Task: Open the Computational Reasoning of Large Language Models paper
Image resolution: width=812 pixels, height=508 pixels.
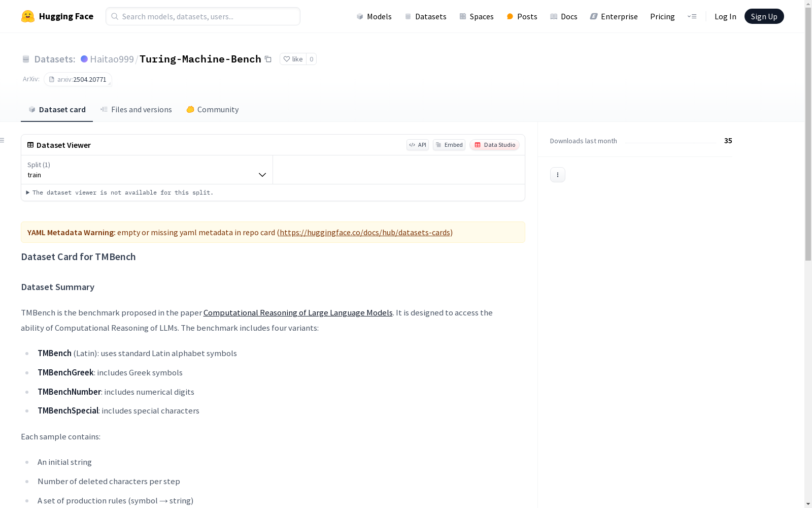Action: (x=298, y=313)
